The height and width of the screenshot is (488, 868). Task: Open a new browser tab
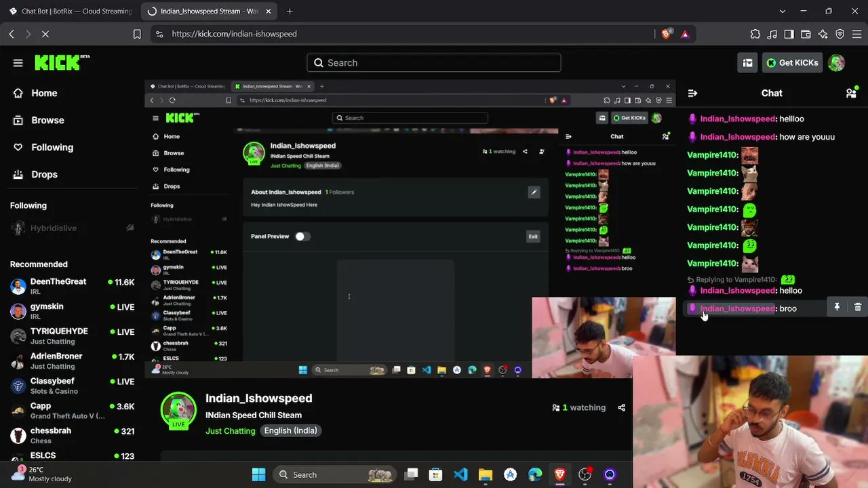pos(290,12)
